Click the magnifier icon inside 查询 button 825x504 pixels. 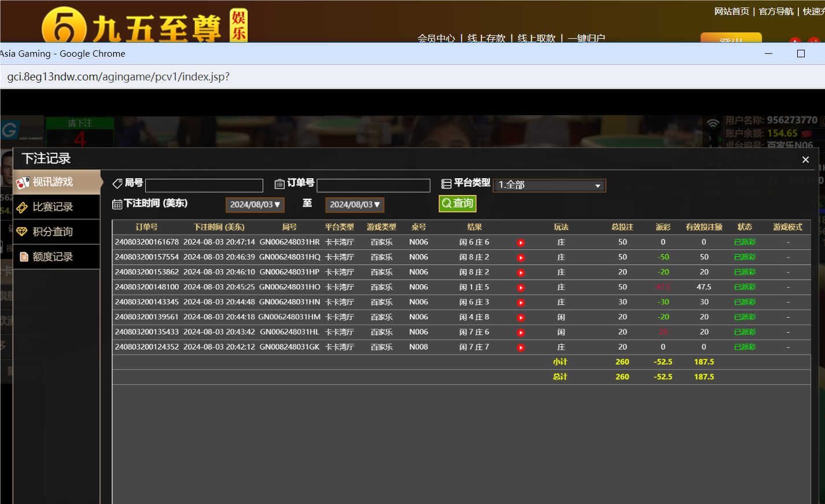coord(445,203)
